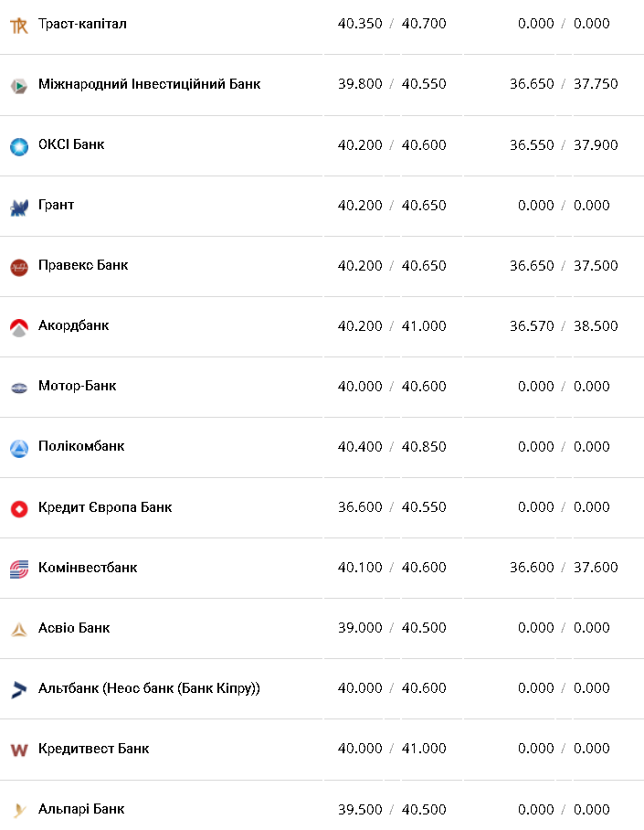This screenshot has height=830, width=644.
Task: Click the Міжнародний Інвестиційний Банк logo
Action: (x=19, y=85)
